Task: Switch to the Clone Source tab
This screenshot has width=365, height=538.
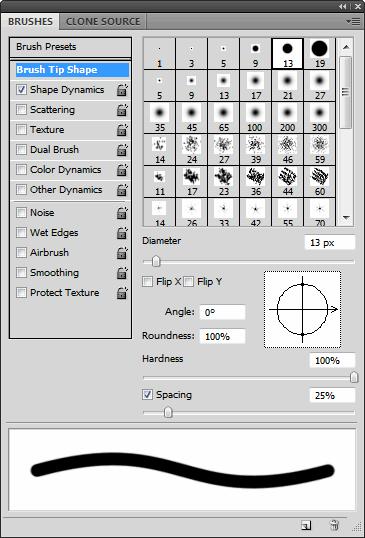Action: click(103, 22)
